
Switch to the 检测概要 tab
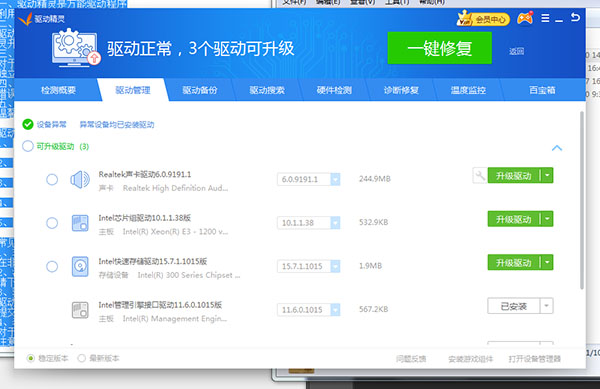pyautogui.click(x=58, y=90)
